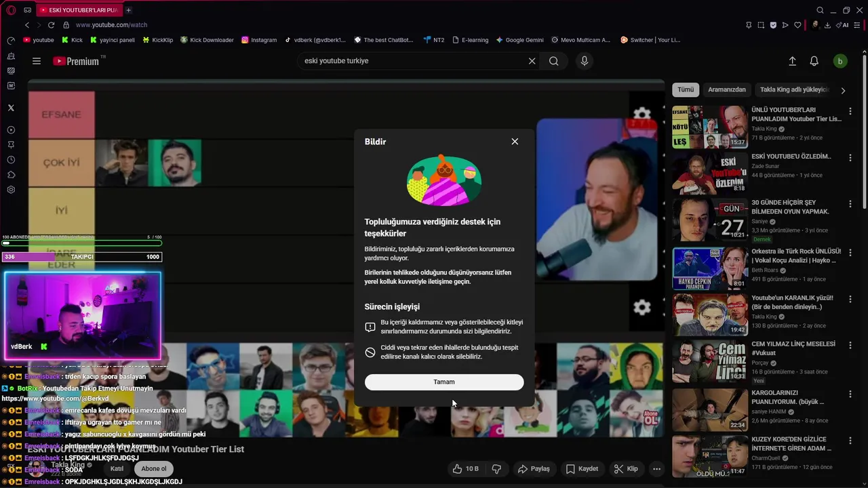
Task: Subscribe using Abone ol
Action: point(153,469)
